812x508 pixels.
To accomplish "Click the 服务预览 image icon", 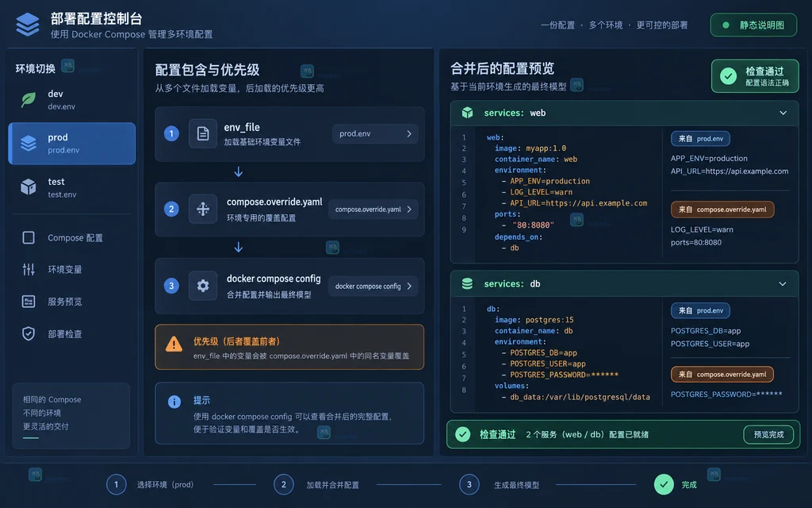I will [x=29, y=301].
